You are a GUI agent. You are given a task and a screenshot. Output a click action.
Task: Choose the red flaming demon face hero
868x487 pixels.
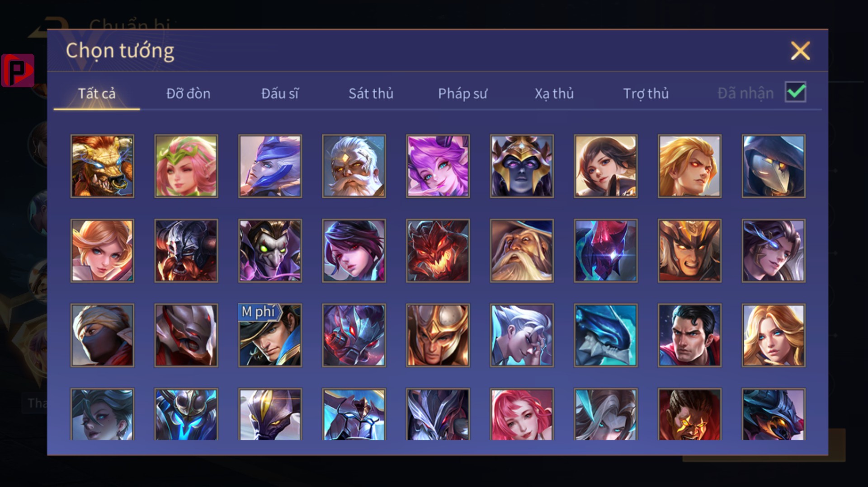438,251
